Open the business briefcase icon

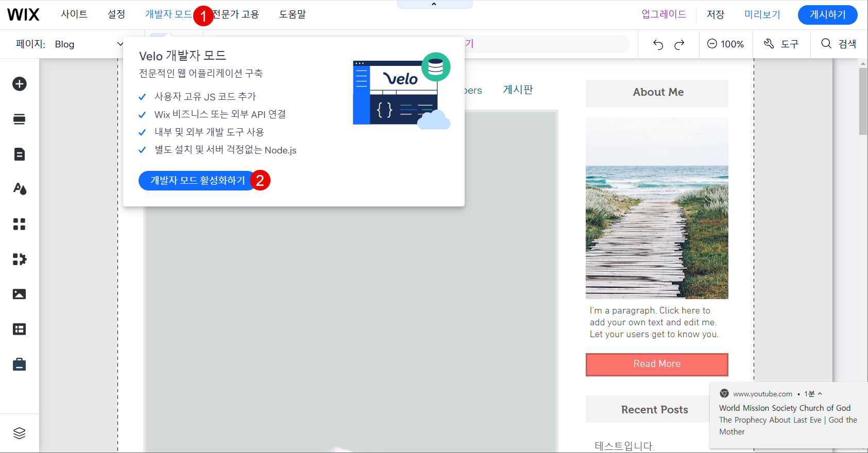coord(20,364)
